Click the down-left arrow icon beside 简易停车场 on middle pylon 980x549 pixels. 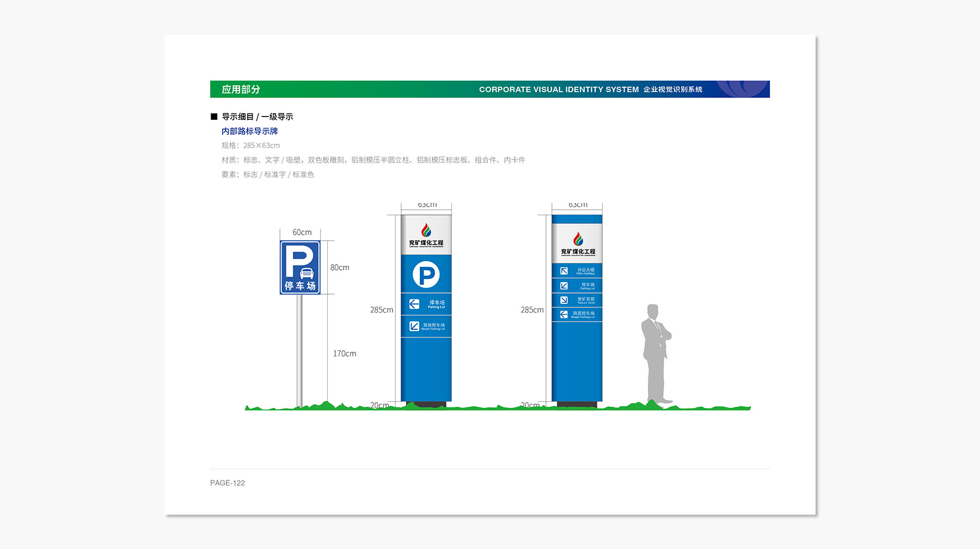click(x=414, y=326)
